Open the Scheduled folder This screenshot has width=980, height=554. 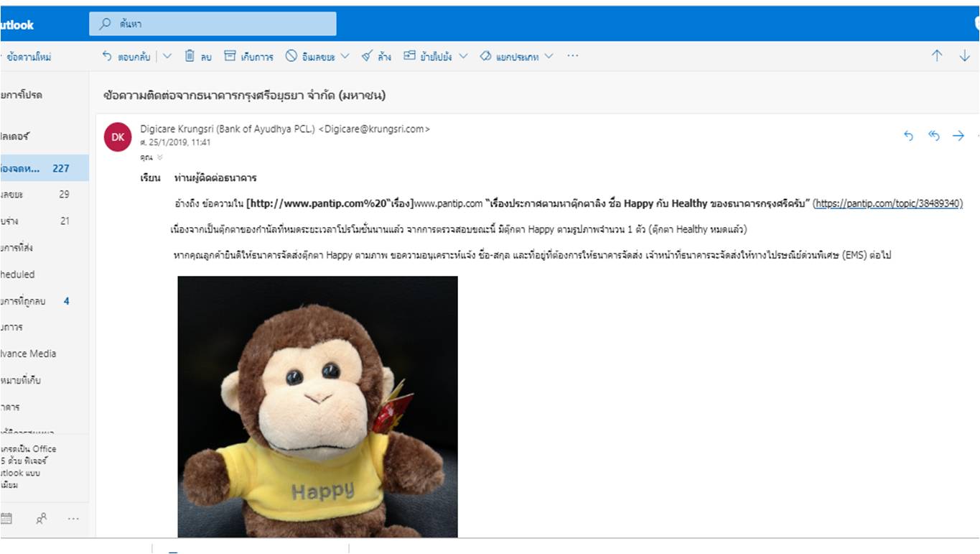pos(45,274)
